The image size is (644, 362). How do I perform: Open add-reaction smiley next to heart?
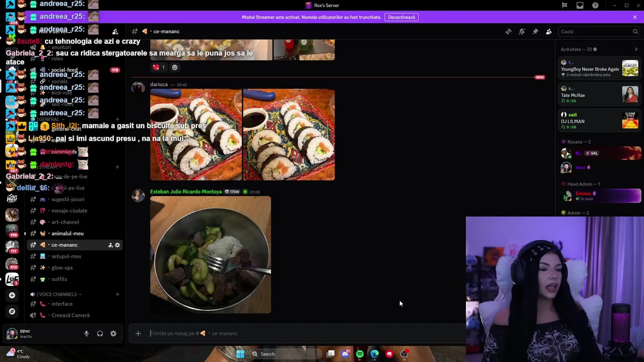coord(175,67)
